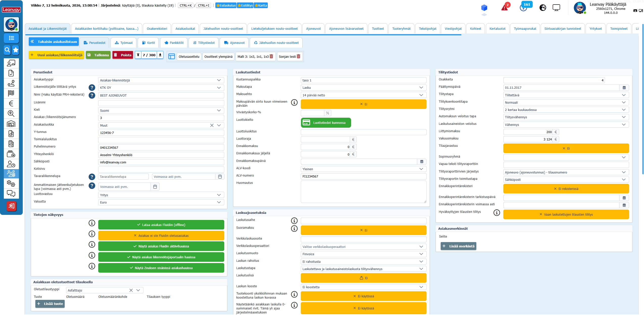Click the Y-tunnus input field

tap(161, 133)
